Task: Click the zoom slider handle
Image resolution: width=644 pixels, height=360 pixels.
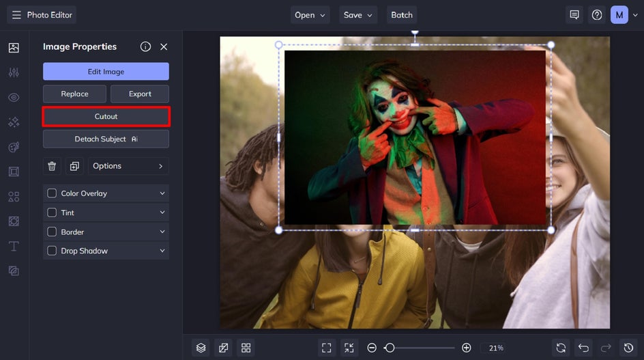Action: (390, 348)
